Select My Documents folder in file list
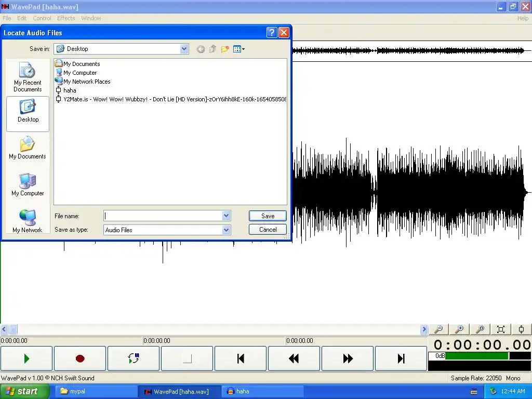This screenshot has width=532, height=399. pos(77,64)
